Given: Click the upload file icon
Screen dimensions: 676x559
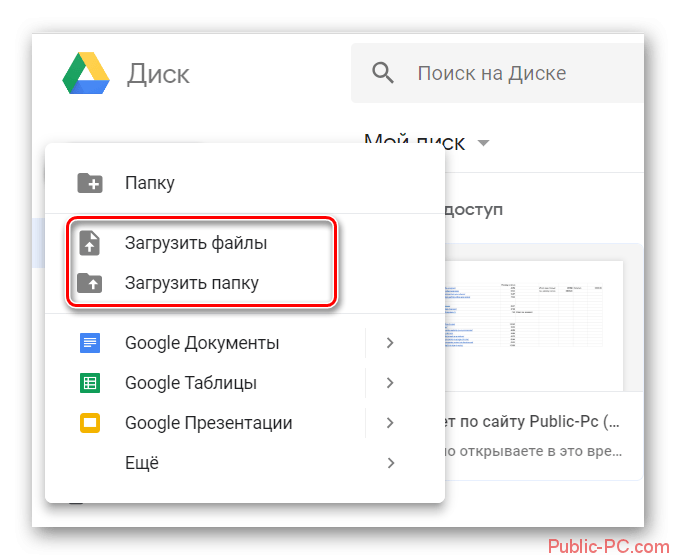Looking at the screenshot, I should [90, 243].
